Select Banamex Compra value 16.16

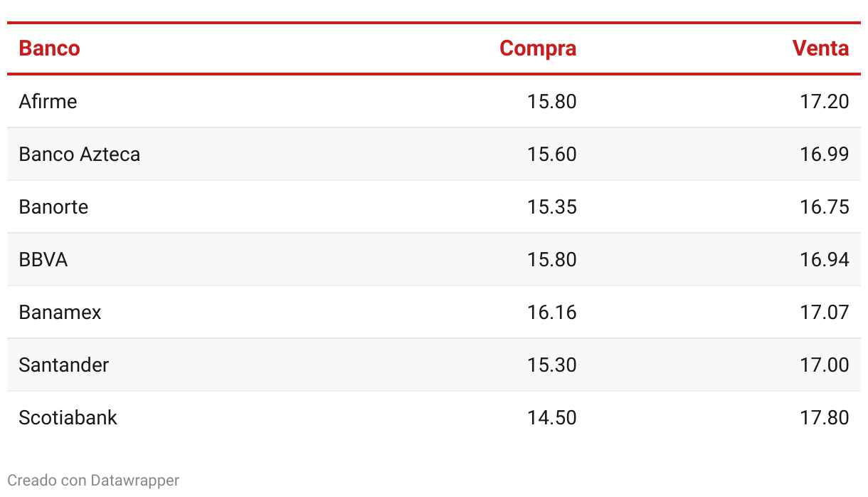[x=552, y=312]
